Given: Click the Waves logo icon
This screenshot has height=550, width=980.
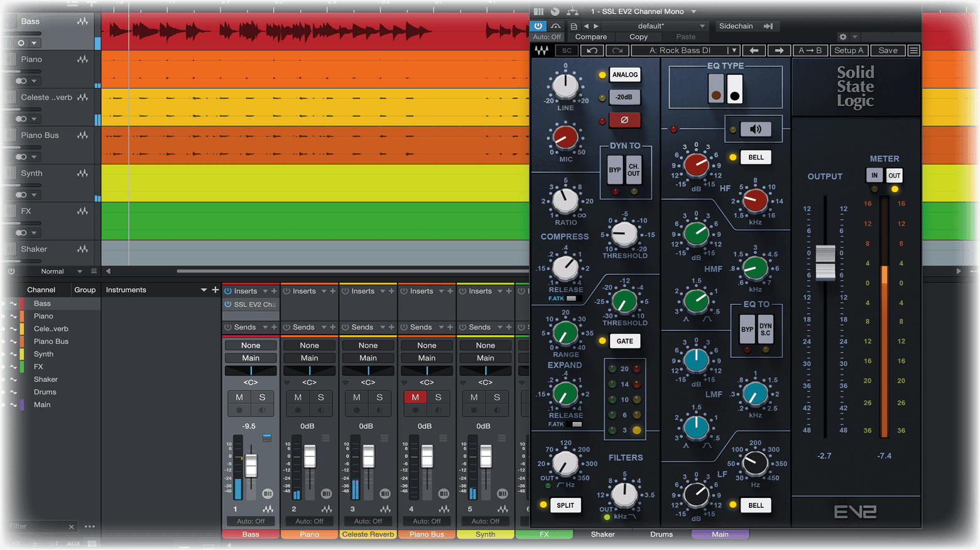Looking at the screenshot, I should click(x=541, y=50).
